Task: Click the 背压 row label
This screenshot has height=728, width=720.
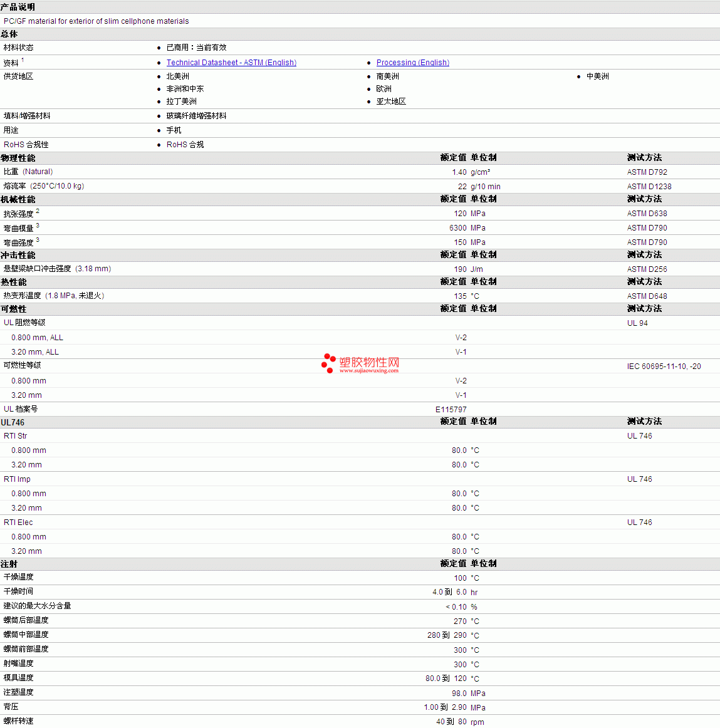Action: 11,707
